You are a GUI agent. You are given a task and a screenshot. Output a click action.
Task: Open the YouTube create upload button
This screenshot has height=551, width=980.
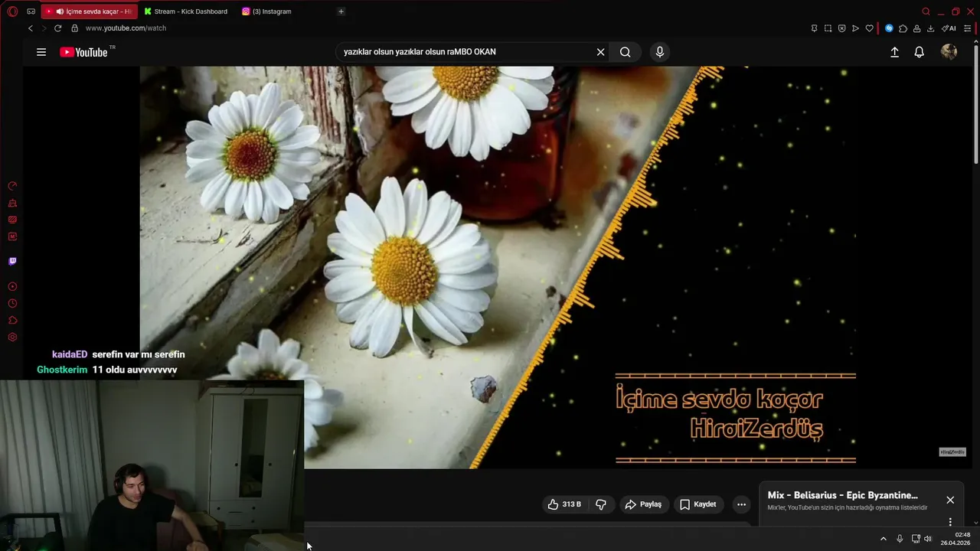(894, 52)
